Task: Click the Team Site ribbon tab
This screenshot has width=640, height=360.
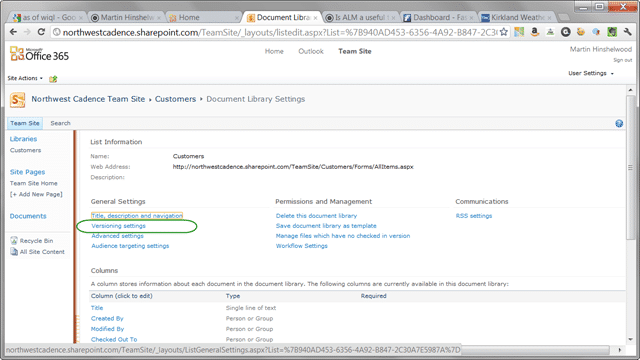Action: [x=25, y=123]
